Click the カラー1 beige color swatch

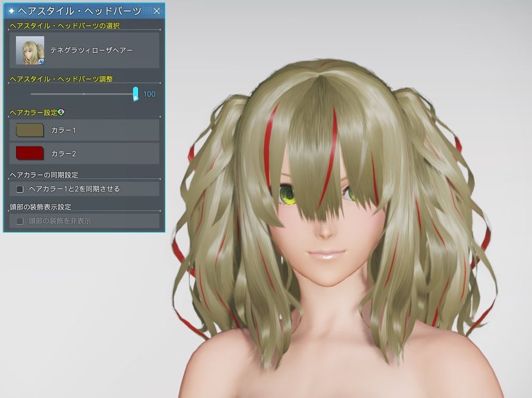[x=30, y=130]
